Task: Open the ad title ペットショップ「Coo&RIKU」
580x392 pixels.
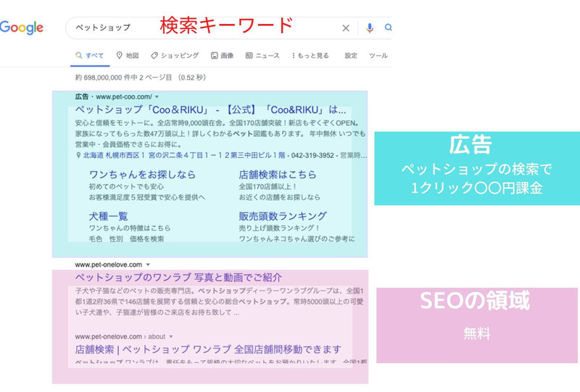Action: coord(211,110)
